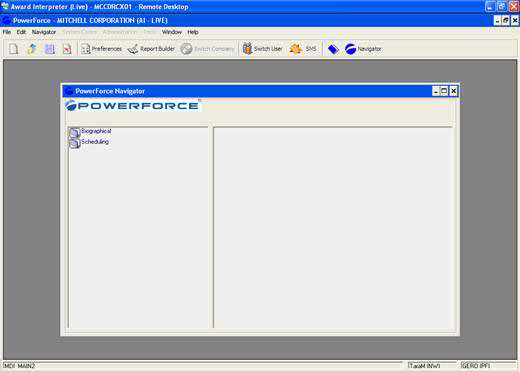Screen dimensions: 520x372
Task: Minimize the Remote Desktop window
Action: pyautogui.click(x=490, y=6)
